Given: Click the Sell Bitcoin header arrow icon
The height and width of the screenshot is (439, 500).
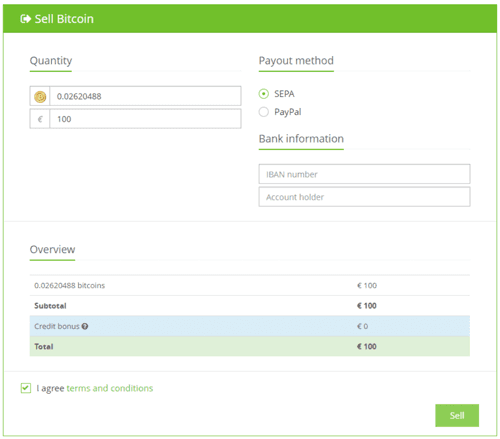Looking at the screenshot, I should tap(25, 19).
